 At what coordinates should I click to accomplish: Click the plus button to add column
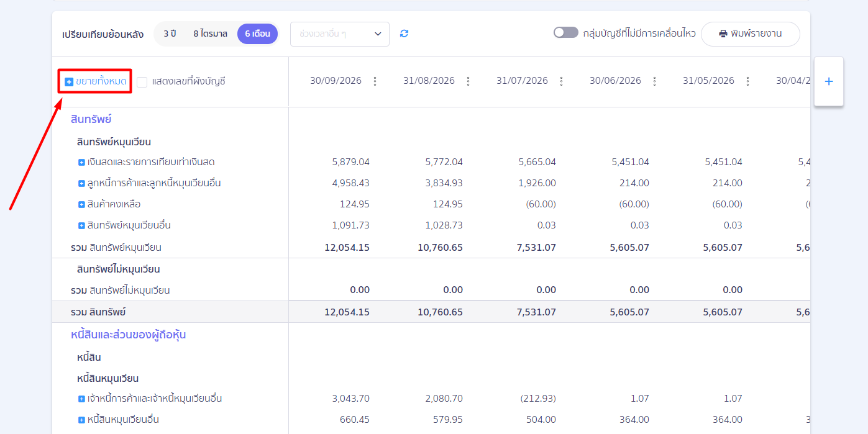pos(828,81)
